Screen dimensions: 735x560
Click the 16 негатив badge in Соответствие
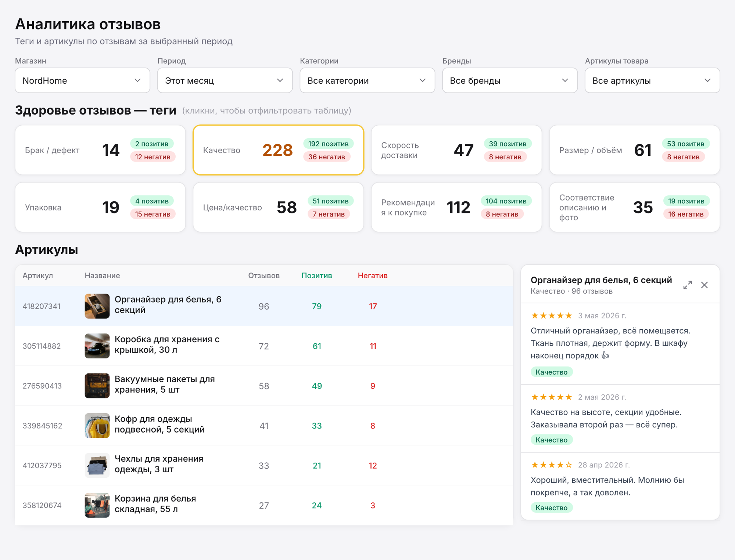[685, 214]
